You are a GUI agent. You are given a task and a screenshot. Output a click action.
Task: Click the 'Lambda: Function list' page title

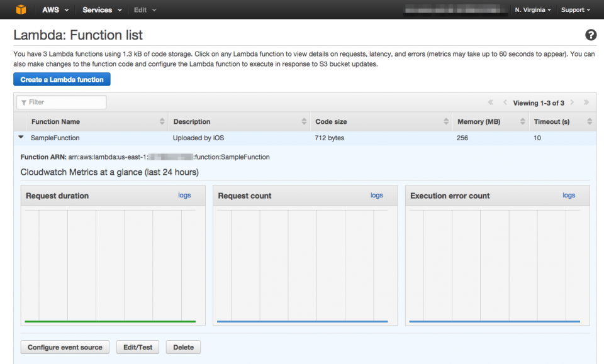point(78,35)
